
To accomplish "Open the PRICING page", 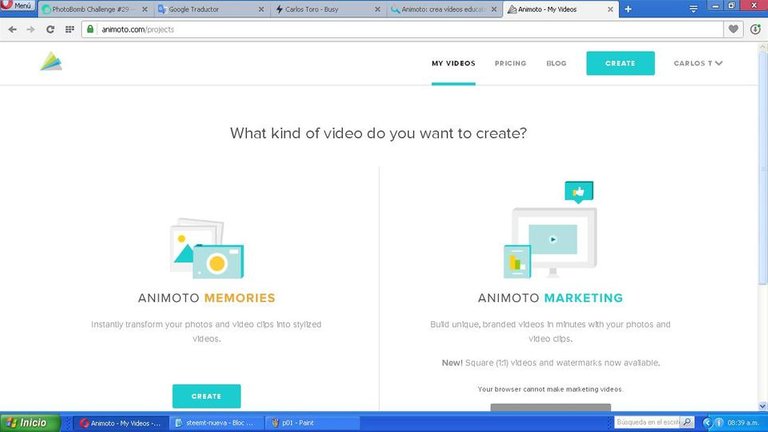I will coord(510,63).
